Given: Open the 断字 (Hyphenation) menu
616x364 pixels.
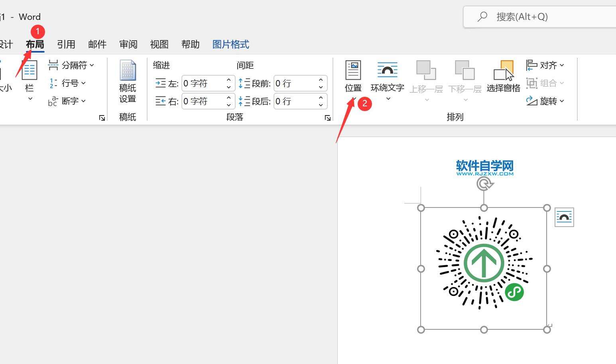Looking at the screenshot, I should click(67, 101).
